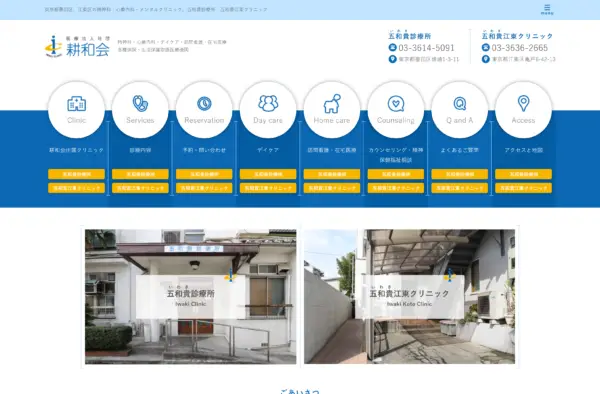The image size is (600, 394).
Task: Click the Access map pin icon
Action: point(523,103)
